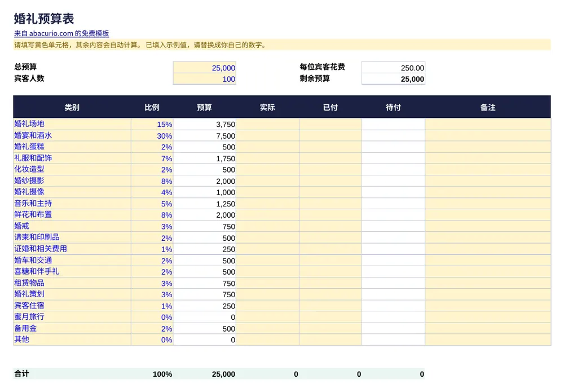
Task: Select the 婚礼摄像 category cell
Action: click(72, 192)
